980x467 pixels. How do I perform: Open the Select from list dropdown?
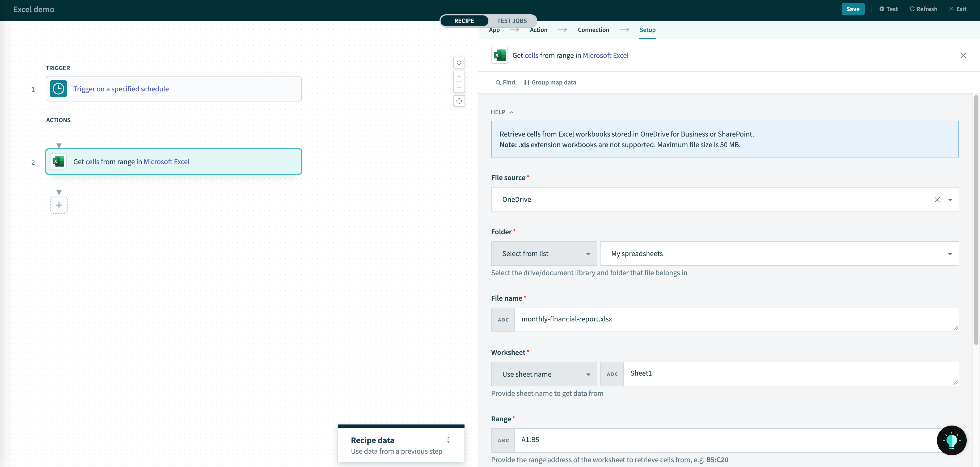[x=544, y=254]
